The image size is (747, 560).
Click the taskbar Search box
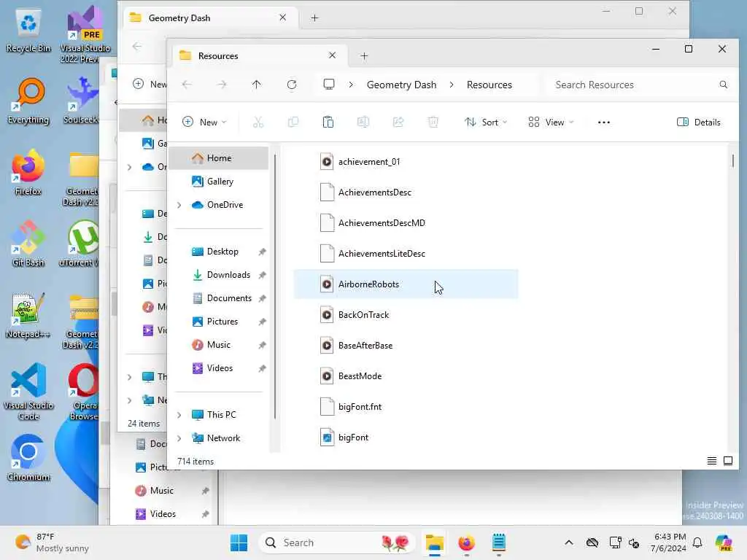[x=336, y=542]
